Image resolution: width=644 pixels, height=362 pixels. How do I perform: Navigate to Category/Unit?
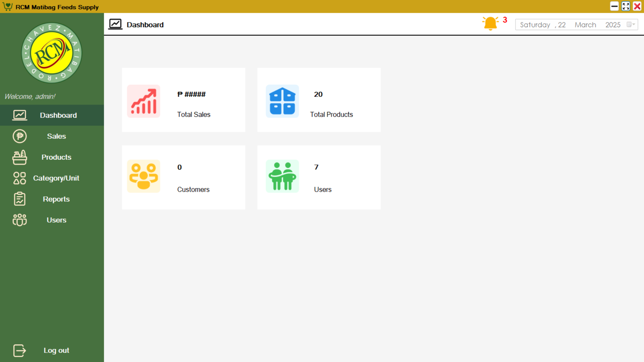(52, 178)
